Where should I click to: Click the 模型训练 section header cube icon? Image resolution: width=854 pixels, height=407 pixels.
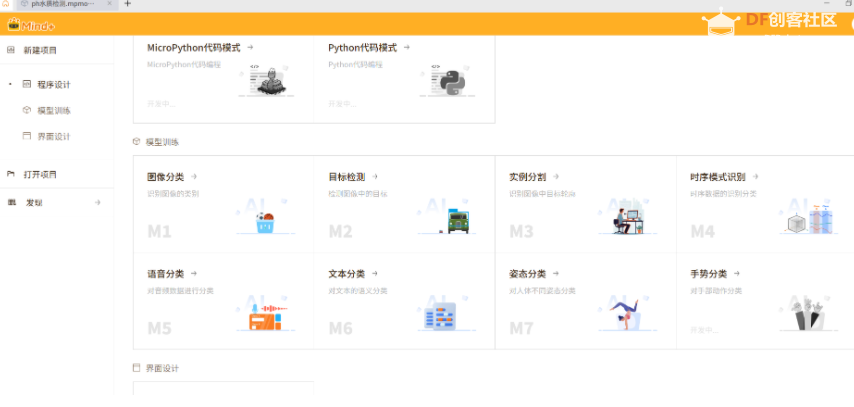(x=137, y=142)
